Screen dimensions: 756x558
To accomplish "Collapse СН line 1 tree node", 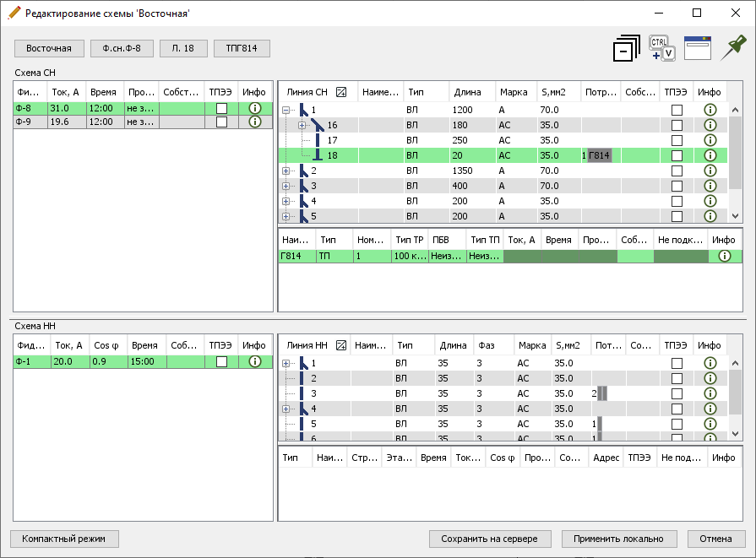I will [286, 110].
